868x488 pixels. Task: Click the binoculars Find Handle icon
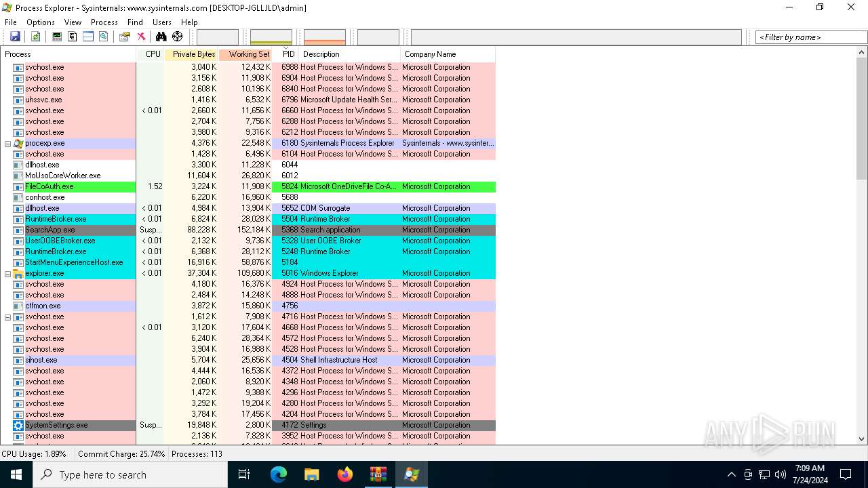coord(161,37)
